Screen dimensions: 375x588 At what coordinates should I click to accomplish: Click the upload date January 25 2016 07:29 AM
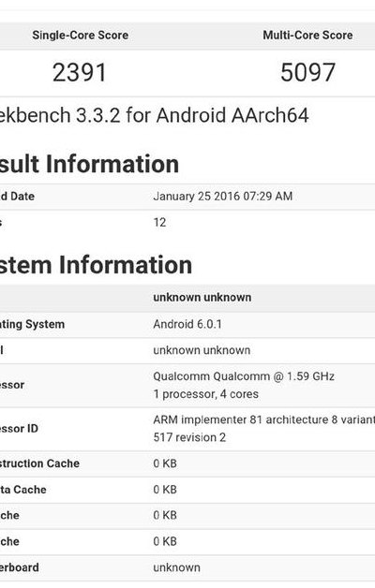[x=222, y=196]
